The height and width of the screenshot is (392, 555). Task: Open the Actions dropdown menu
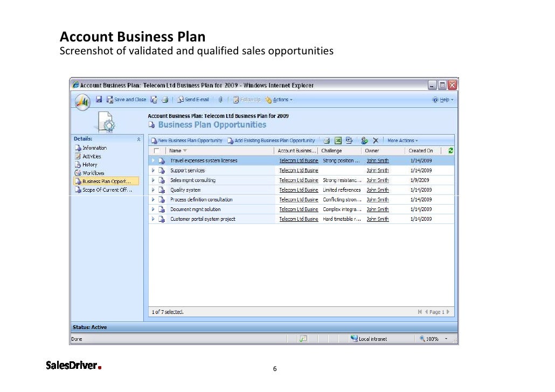point(279,100)
